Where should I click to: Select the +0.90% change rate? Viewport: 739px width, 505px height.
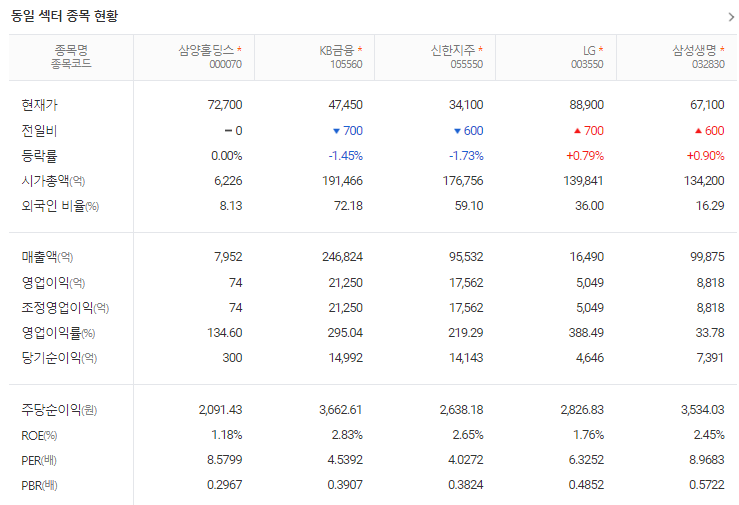tap(706, 155)
